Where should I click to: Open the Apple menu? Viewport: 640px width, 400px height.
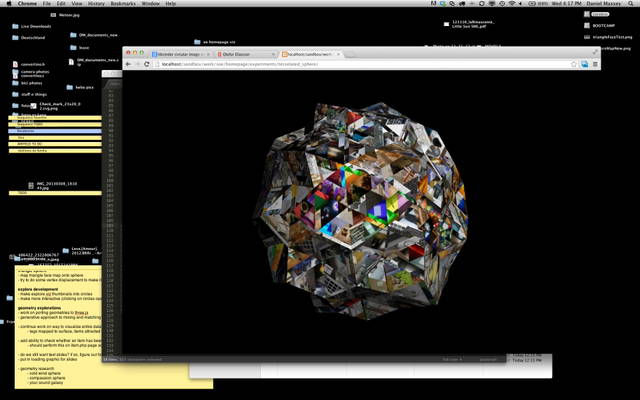coord(9,3)
